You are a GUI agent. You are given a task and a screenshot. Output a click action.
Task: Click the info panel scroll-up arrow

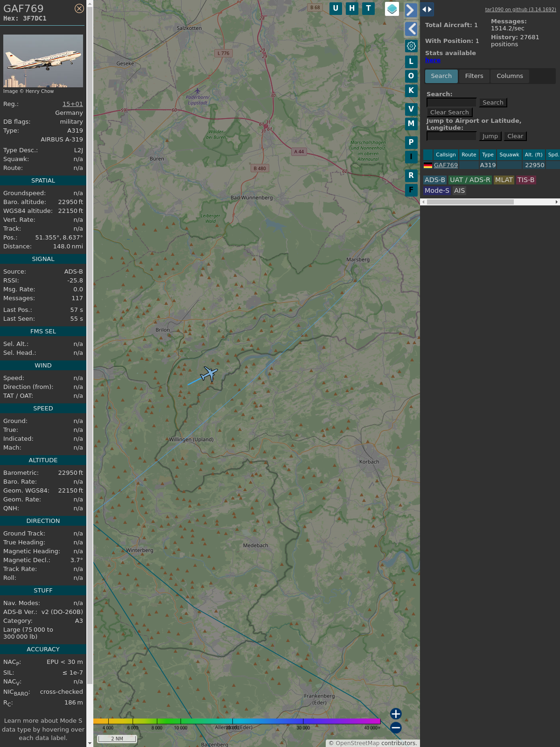point(90,3)
